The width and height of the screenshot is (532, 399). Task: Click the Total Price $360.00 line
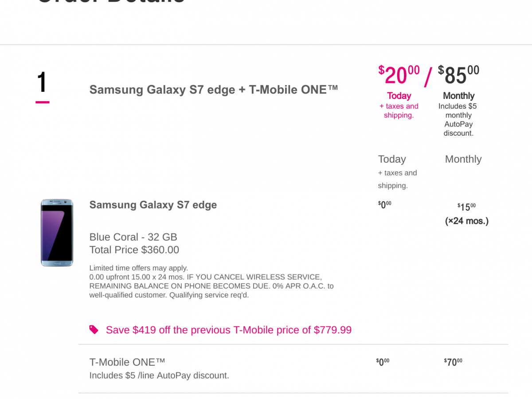coord(134,250)
